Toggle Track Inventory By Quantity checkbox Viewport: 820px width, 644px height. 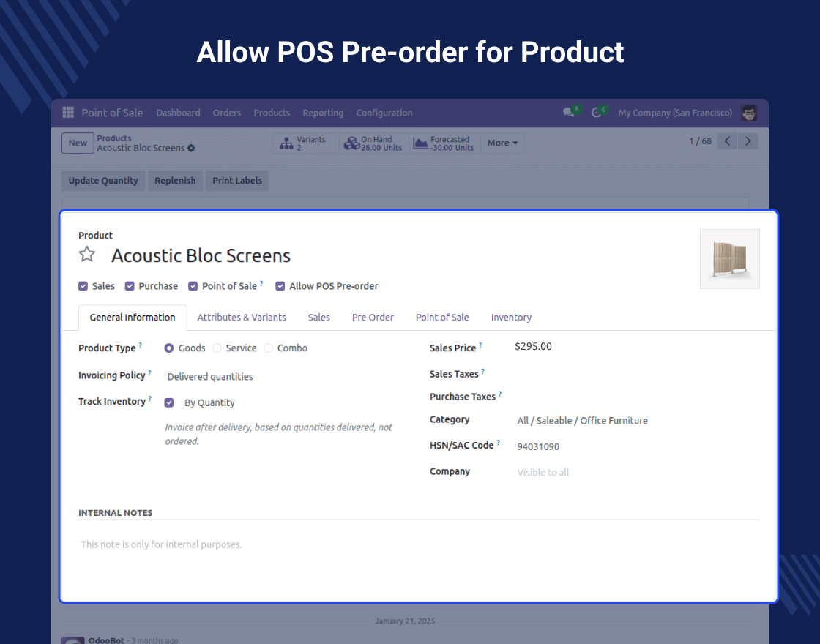click(x=169, y=402)
